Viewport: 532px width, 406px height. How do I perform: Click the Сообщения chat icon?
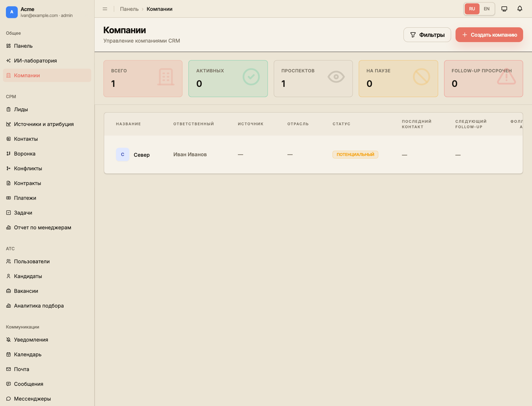coord(8,384)
